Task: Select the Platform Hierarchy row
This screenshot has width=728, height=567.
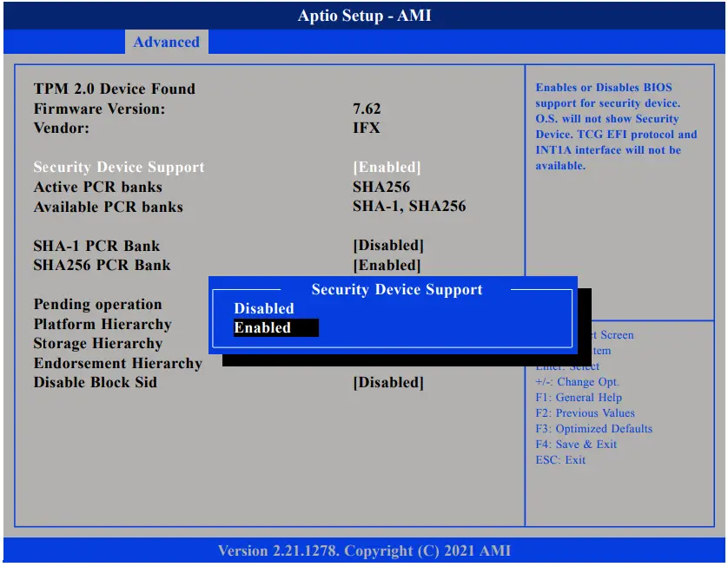Action: click(103, 324)
